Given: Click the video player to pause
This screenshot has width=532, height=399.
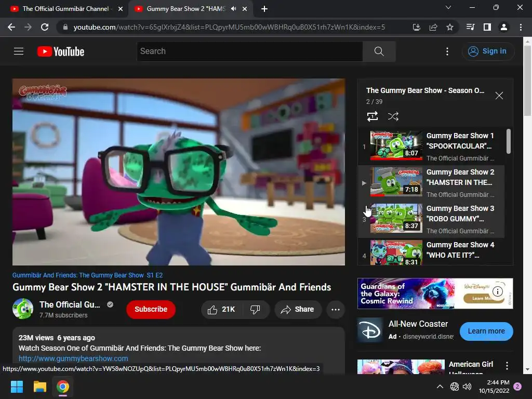Looking at the screenshot, I should [179, 172].
